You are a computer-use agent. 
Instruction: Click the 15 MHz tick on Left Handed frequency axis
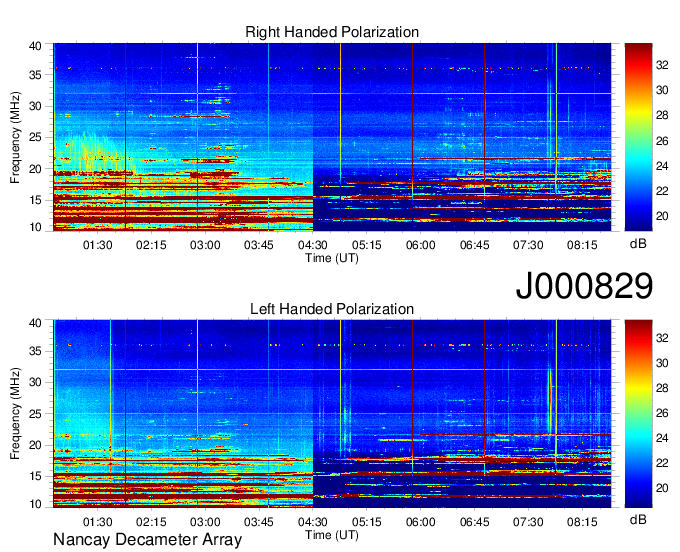click(35, 476)
